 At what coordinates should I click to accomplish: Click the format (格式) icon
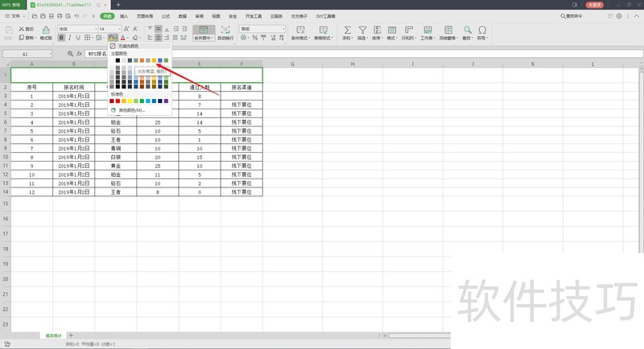pos(392,30)
